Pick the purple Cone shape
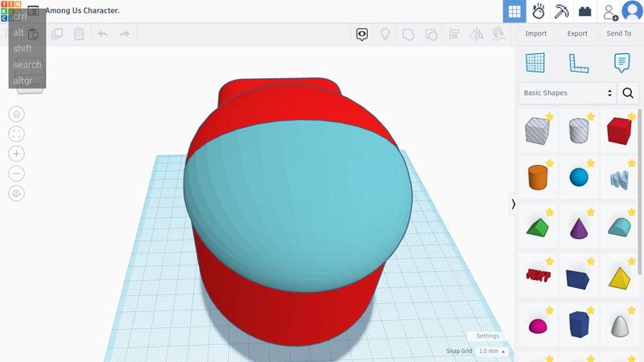644x362 pixels. click(579, 228)
